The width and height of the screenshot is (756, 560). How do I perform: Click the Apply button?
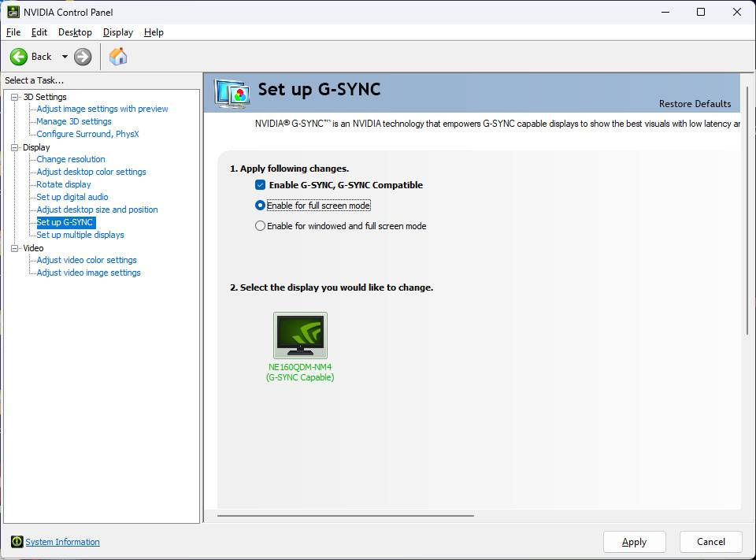pos(634,542)
